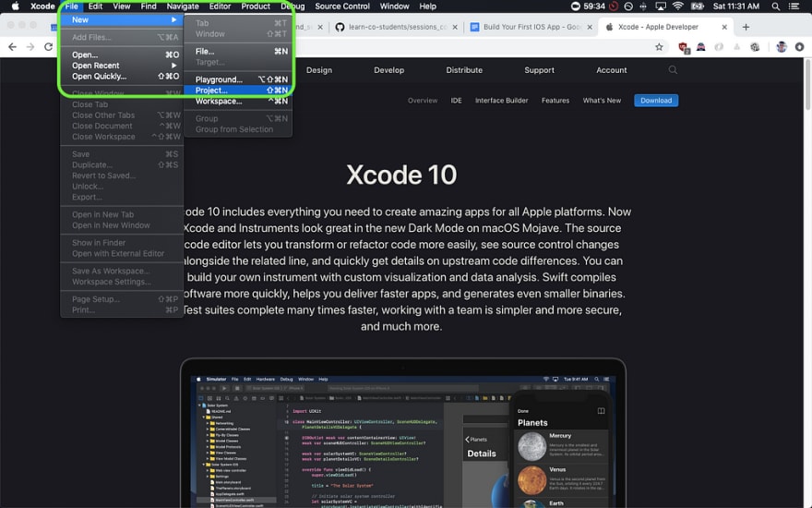Viewport: 812px width, 508px height.
Task: Open the Source Control menu
Action: (342, 6)
